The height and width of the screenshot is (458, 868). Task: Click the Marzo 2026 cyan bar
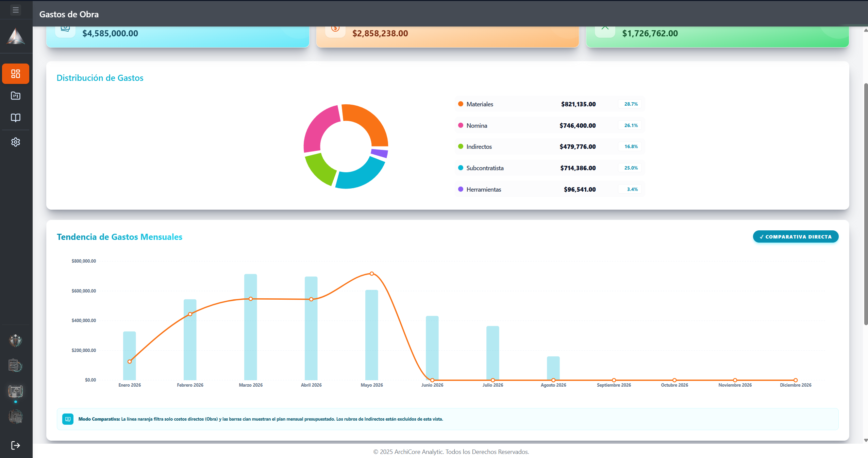click(x=251, y=327)
